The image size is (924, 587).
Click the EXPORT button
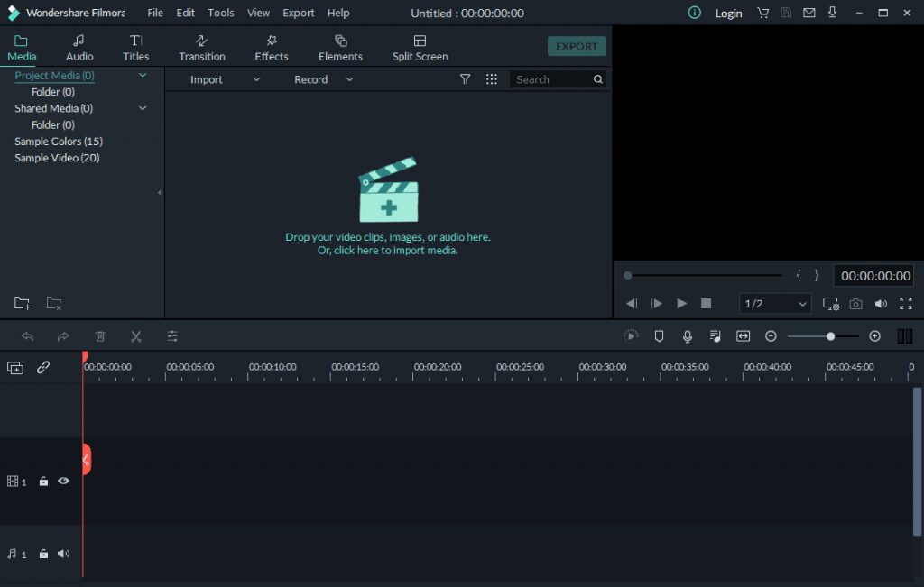[x=577, y=45]
